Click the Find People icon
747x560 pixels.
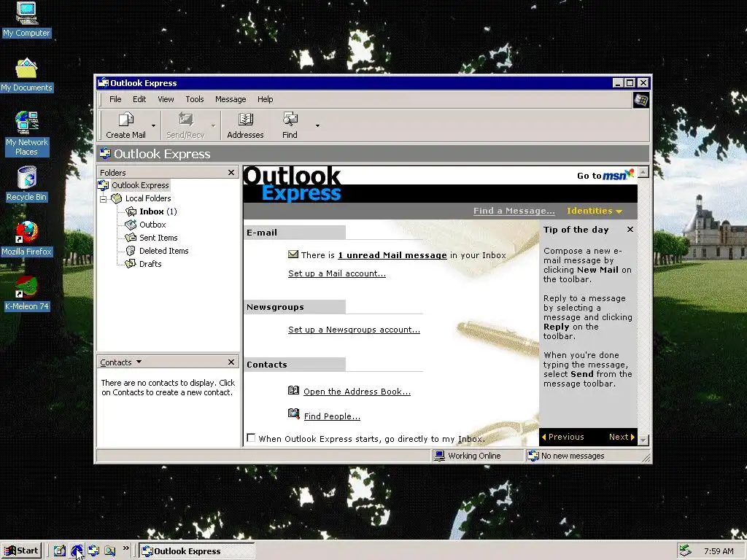click(293, 414)
